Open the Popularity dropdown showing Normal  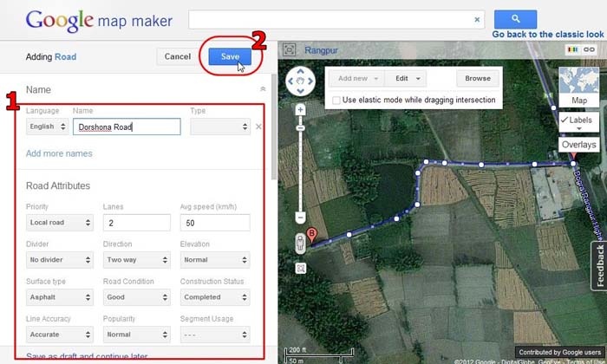coord(137,335)
